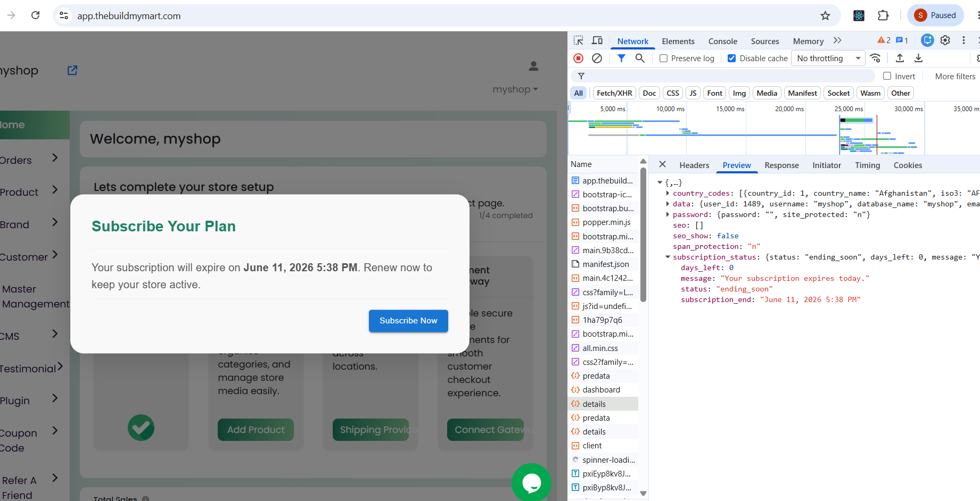Click the browser address bar URL

click(x=129, y=16)
